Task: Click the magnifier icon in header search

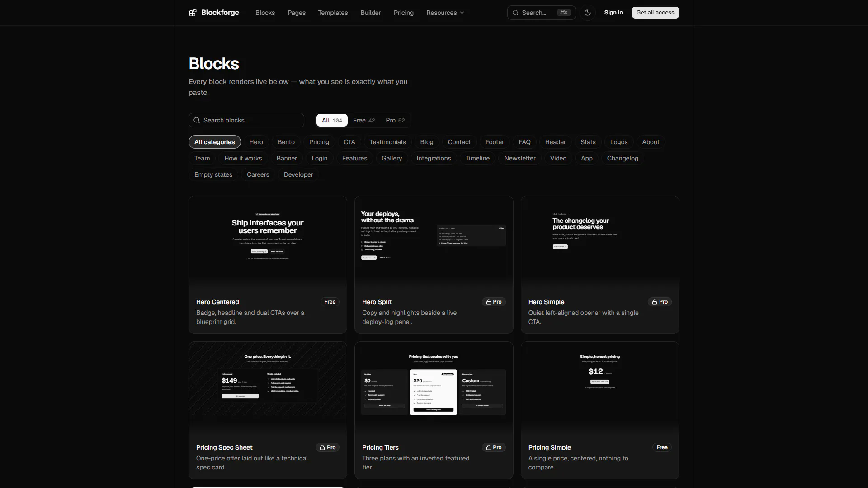Action: click(515, 13)
